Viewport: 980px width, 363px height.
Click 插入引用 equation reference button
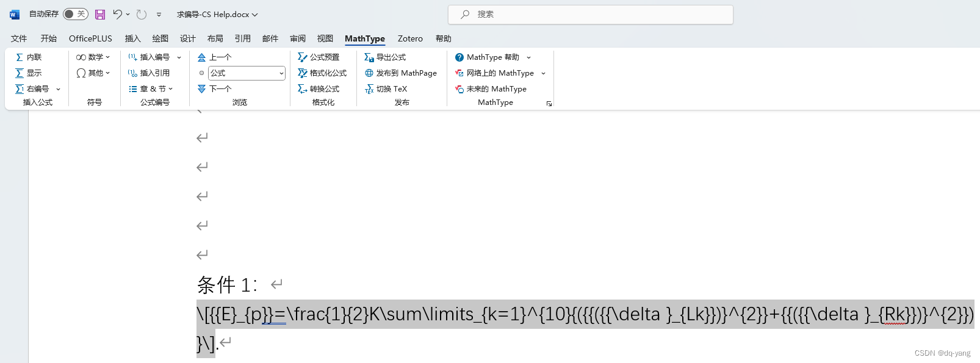tap(149, 73)
